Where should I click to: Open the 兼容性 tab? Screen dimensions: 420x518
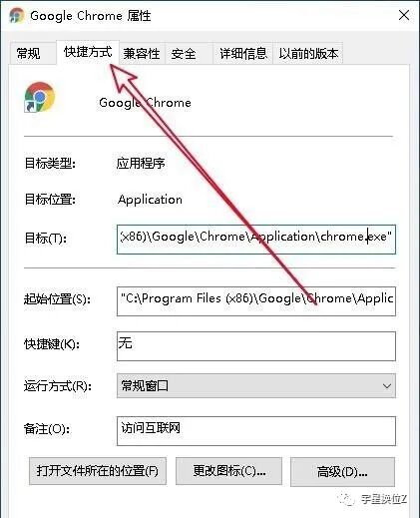[x=142, y=53]
